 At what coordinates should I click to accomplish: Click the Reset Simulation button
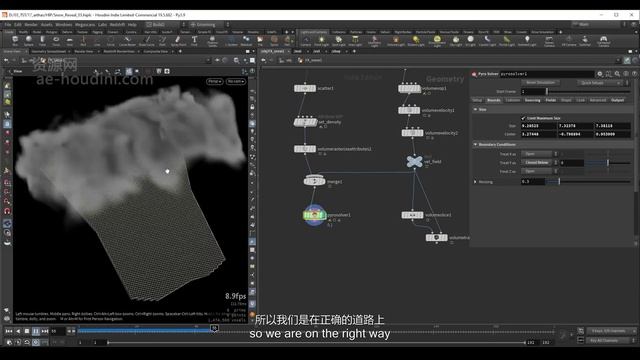point(540,83)
